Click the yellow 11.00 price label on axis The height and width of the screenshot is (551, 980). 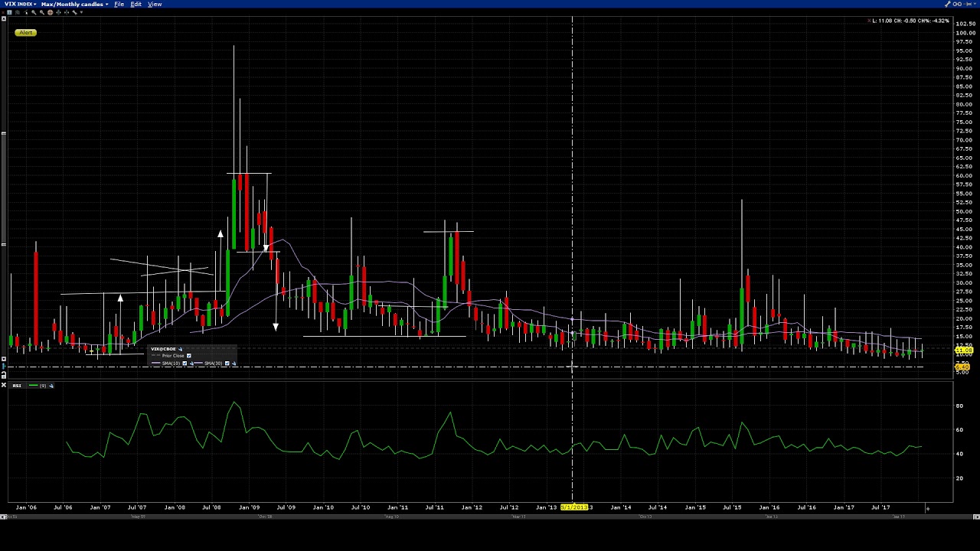[963, 351]
